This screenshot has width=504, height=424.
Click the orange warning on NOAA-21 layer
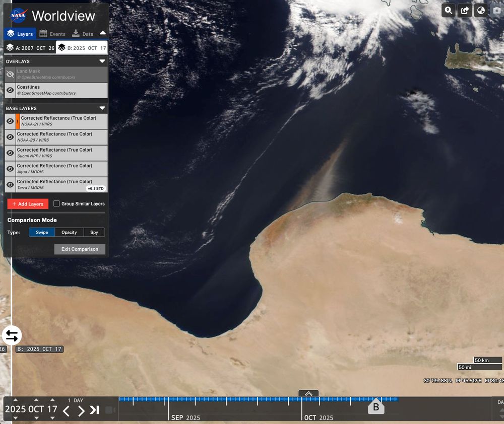(18, 121)
